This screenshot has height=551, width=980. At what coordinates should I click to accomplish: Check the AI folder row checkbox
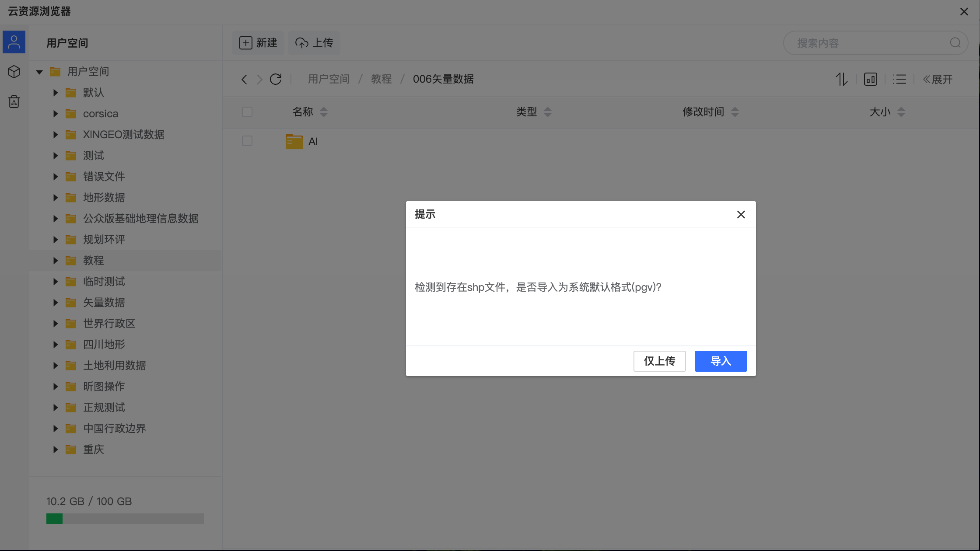click(247, 141)
